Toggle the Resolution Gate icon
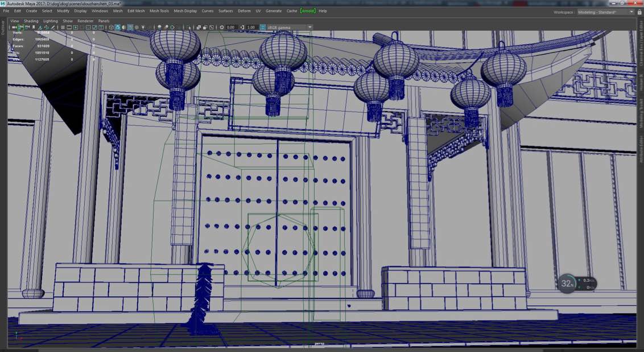 (x=76, y=27)
